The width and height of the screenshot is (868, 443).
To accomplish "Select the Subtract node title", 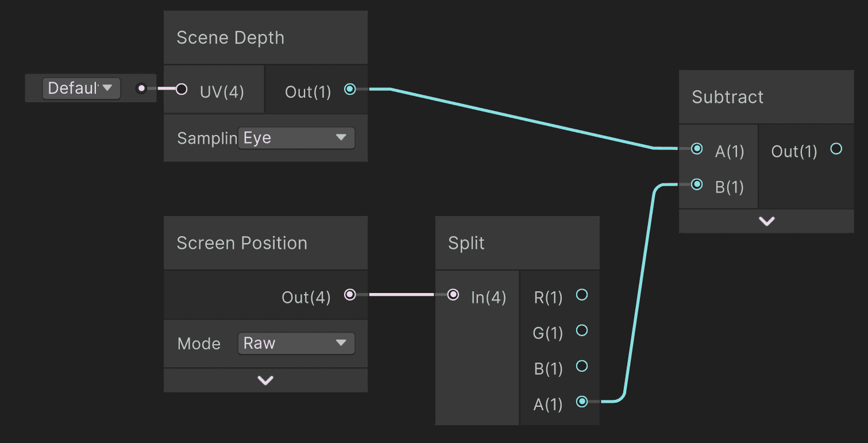I will [x=727, y=97].
